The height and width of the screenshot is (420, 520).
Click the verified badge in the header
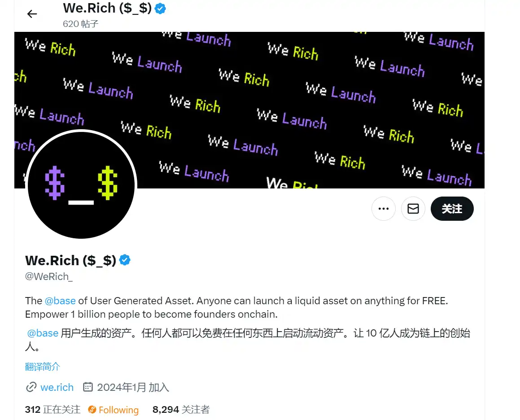pos(161,8)
